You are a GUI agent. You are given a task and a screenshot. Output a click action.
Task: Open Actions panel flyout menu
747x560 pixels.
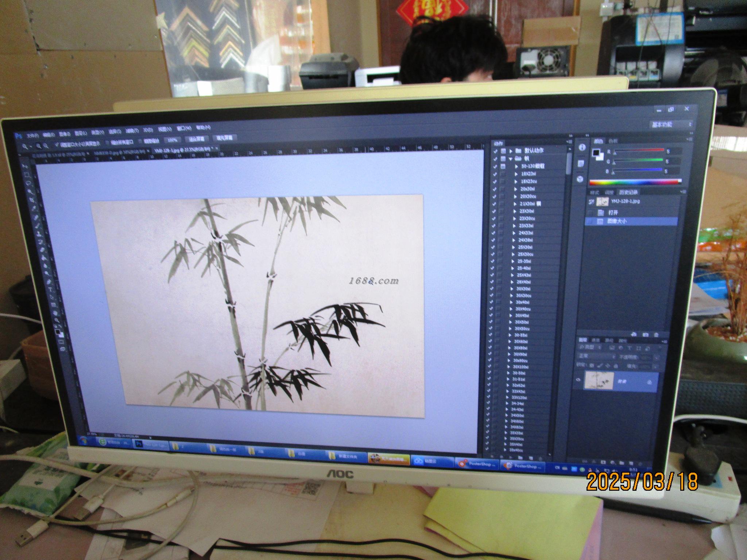[569, 142]
